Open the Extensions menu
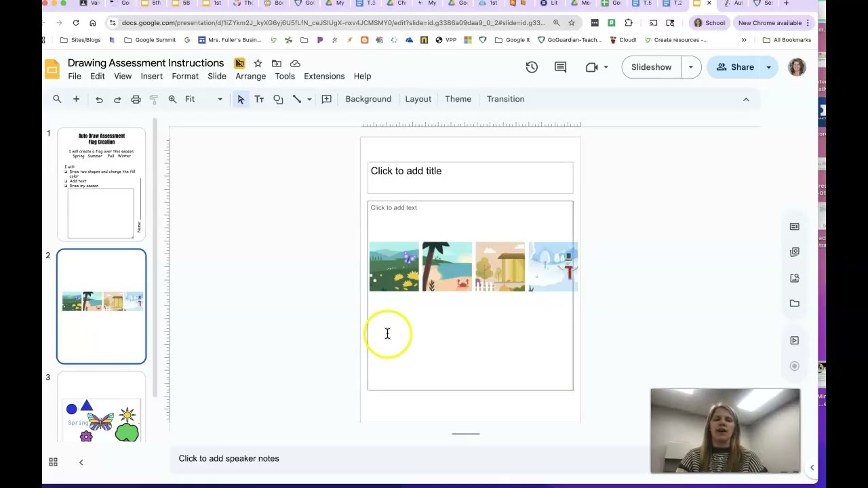868x488 pixels. point(324,76)
